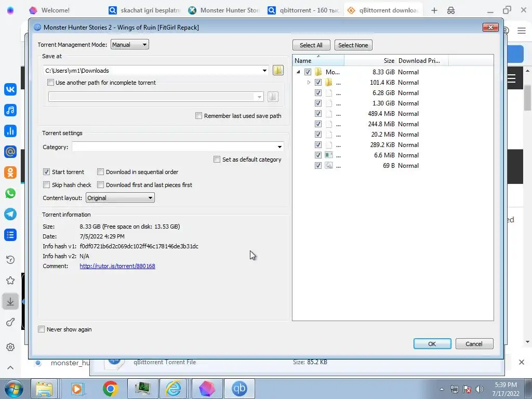Check Never show again
The height and width of the screenshot is (399, 532).
pos(42,329)
